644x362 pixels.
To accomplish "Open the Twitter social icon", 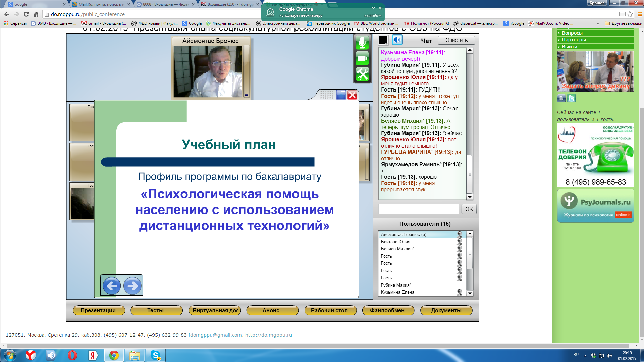I will click(571, 98).
